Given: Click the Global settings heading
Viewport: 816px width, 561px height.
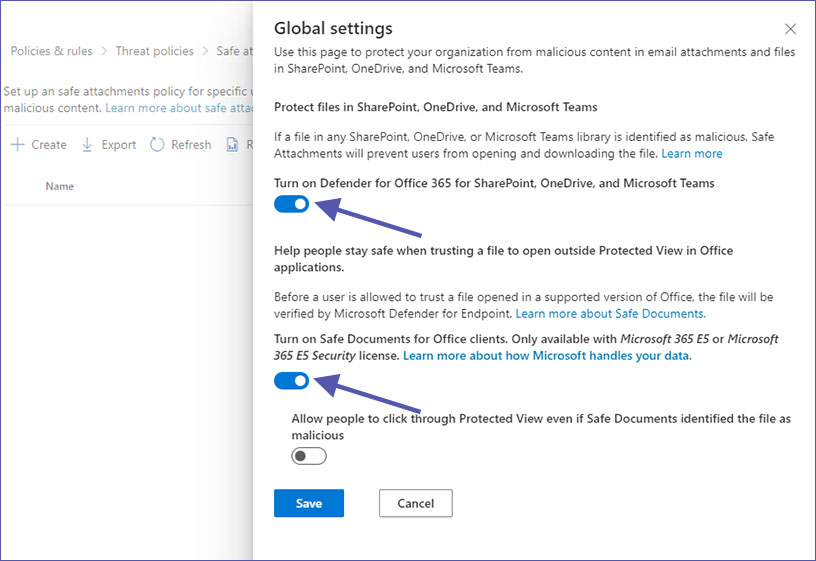Looking at the screenshot, I should [x=333, y=28].
